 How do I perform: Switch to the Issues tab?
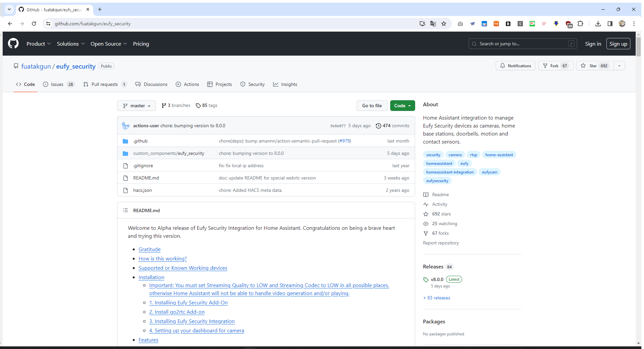[x=59, y=84]
